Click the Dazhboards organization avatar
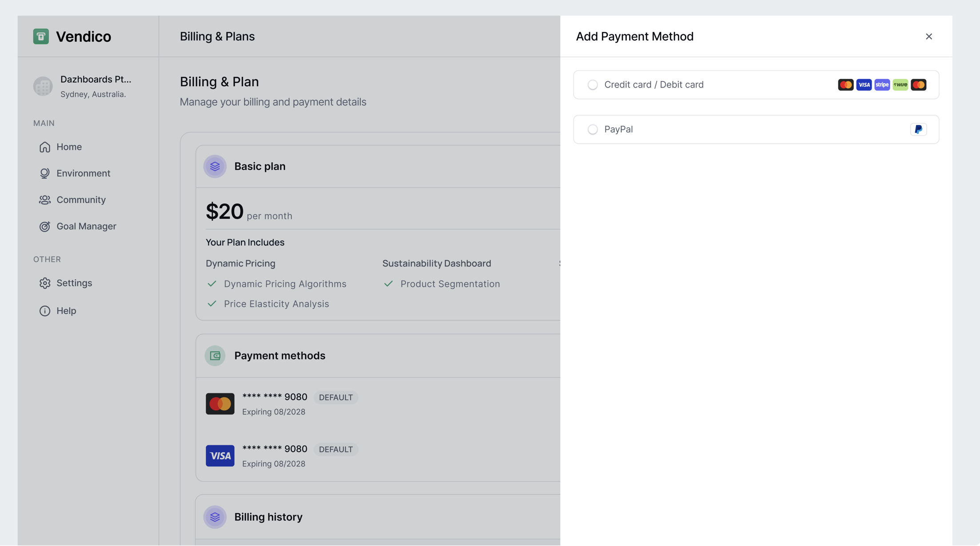The height and width of the screenshot is (546, 980). (43, 86)
